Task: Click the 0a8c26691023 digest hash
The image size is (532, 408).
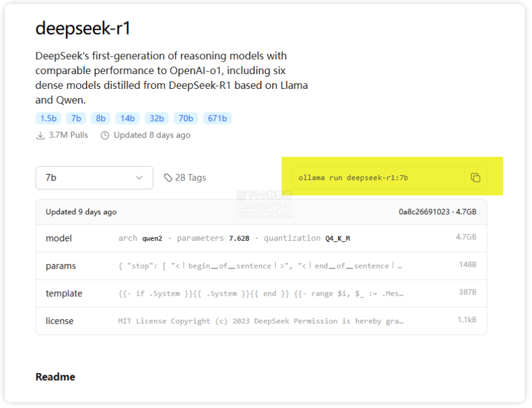Action: 424,212
